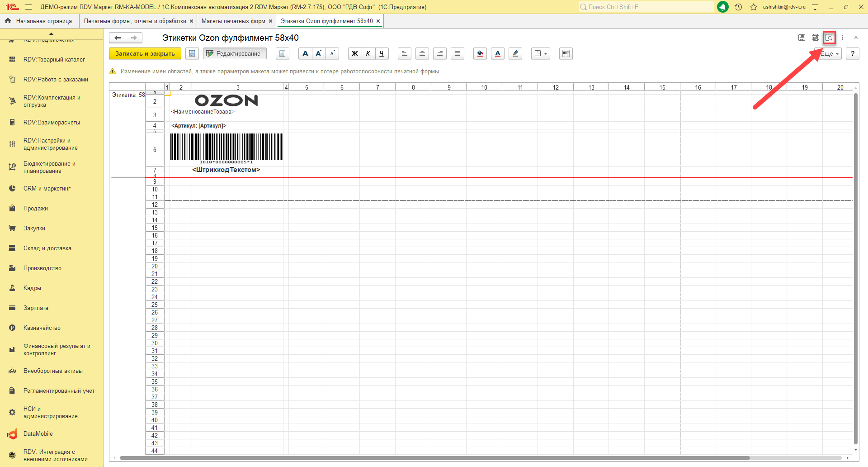Go back with the left arrow
This screenshot has width=868, height=467.
pyautogui.click(x=118, y=38)
